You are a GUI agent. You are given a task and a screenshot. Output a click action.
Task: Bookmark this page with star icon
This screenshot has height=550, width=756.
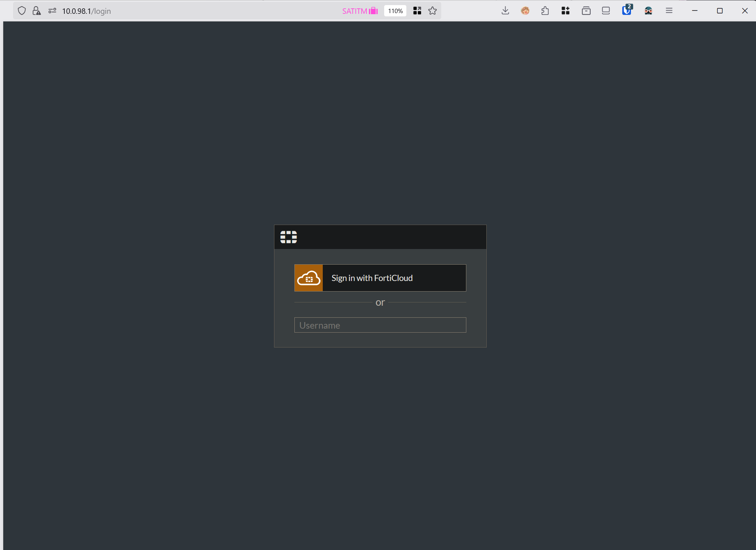coord(433,11)
